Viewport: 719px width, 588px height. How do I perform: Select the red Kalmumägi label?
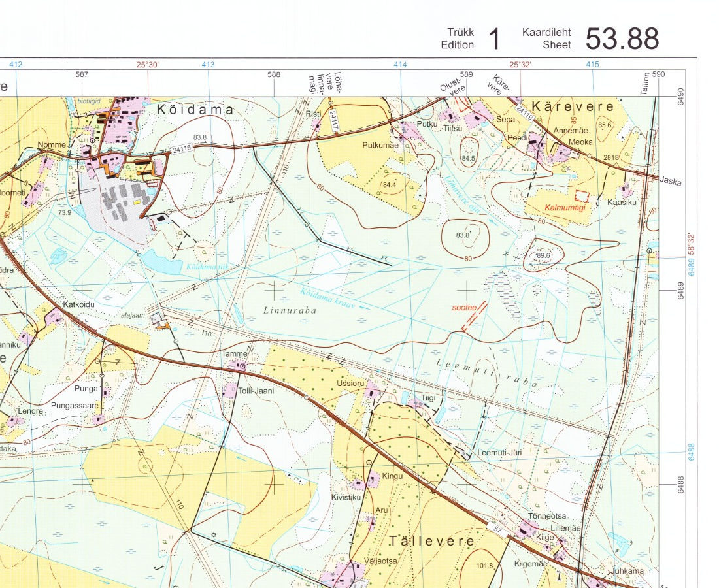coord(565,208)
